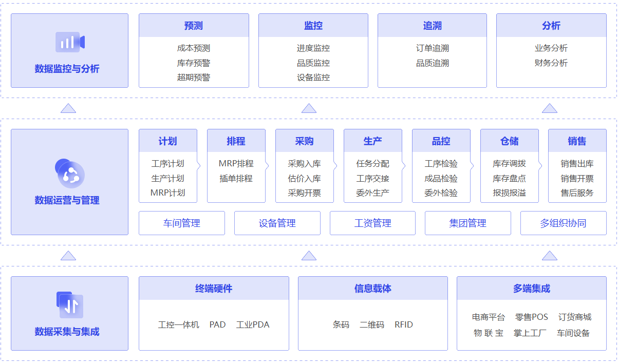Select the 追溯 card header
The image size is (618, 364).
pyautogui.click(x=432, y=26)
